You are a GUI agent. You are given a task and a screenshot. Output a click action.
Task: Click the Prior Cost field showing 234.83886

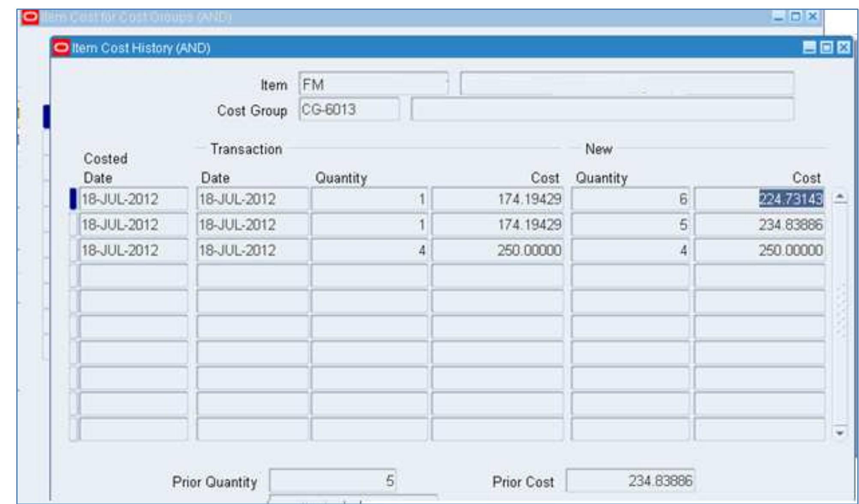pos(630,480)
